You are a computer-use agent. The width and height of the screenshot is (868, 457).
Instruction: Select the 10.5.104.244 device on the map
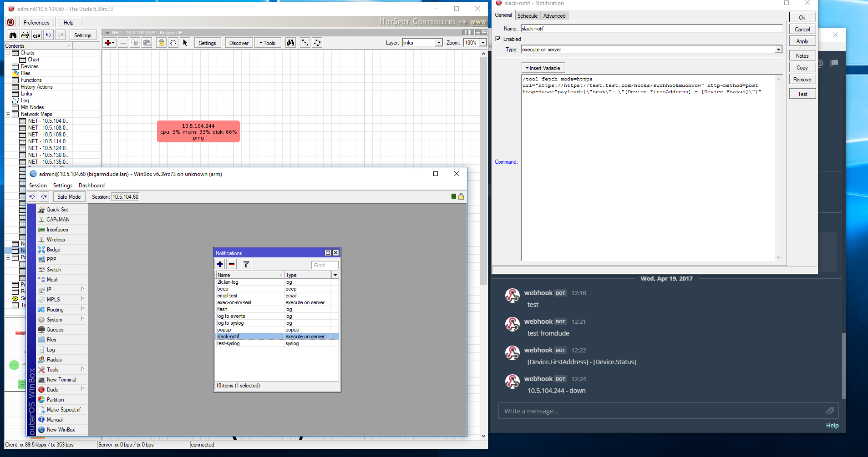[x=198, y=131]
